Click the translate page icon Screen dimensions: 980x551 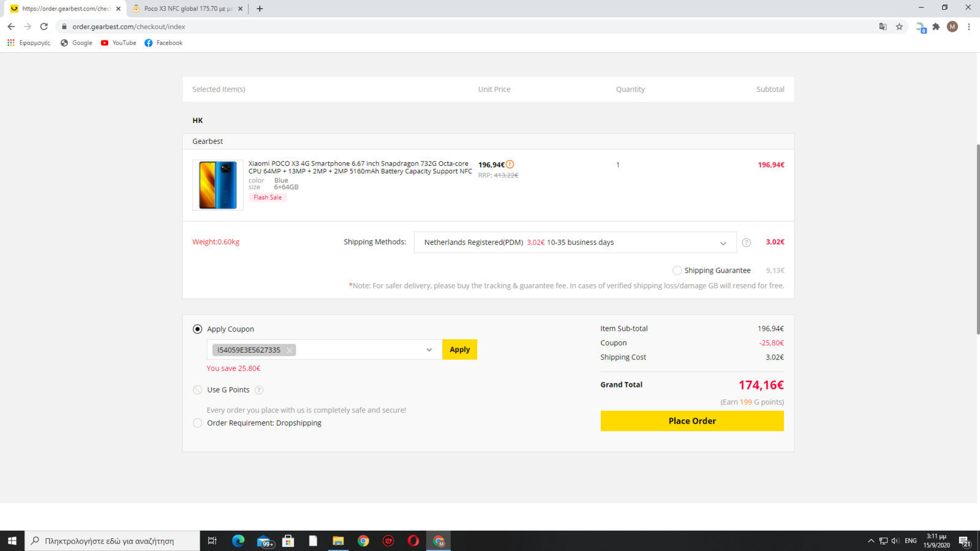883,26
